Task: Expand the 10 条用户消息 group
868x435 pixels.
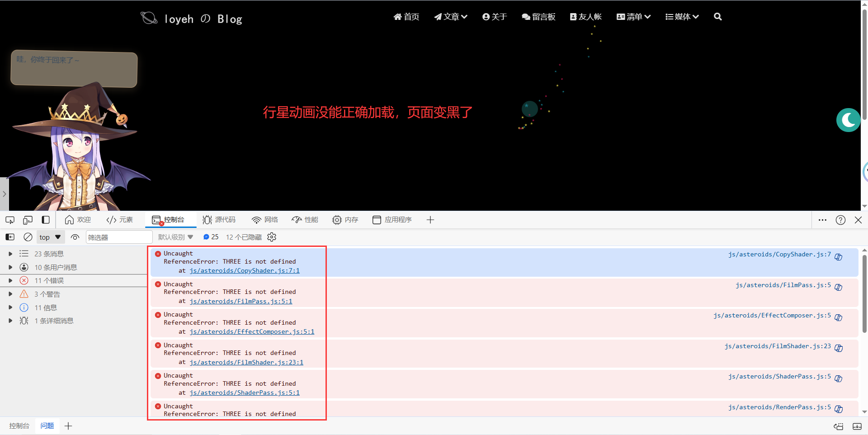Action: pos(10,267)
